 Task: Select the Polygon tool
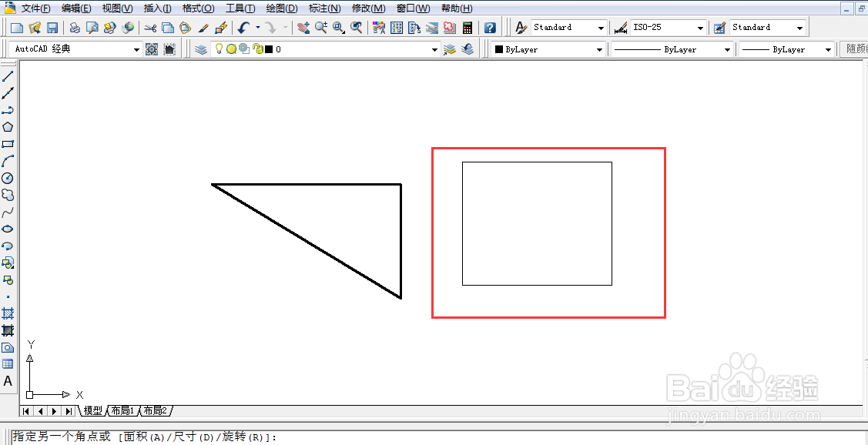[x=8, y=127]
